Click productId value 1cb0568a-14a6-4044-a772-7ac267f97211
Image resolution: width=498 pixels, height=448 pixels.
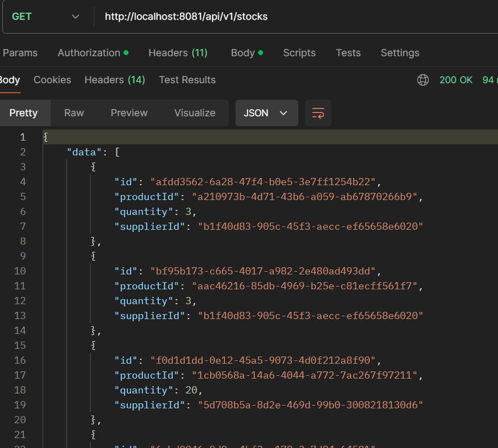coord(304,375)
